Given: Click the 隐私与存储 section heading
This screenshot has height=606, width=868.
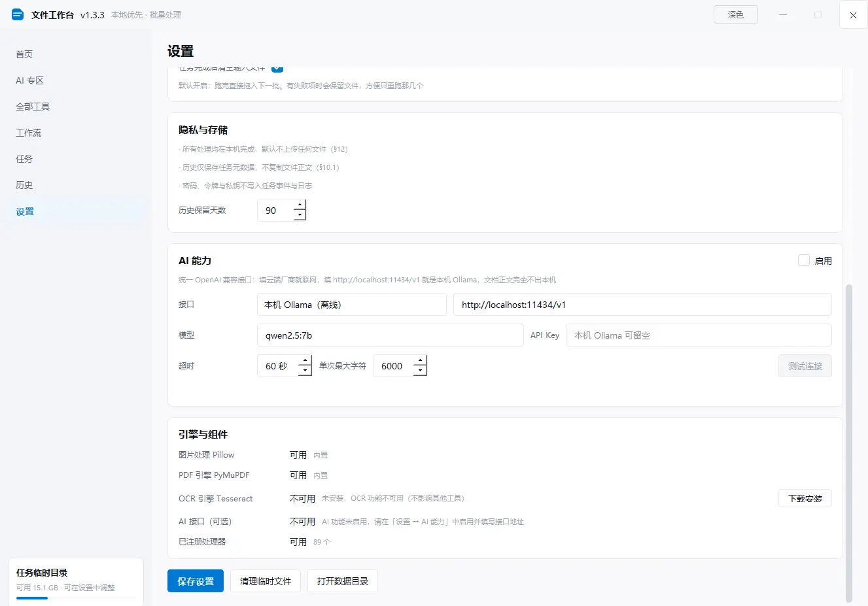Looking at the screenshot, I should click(x=203, y=130).
